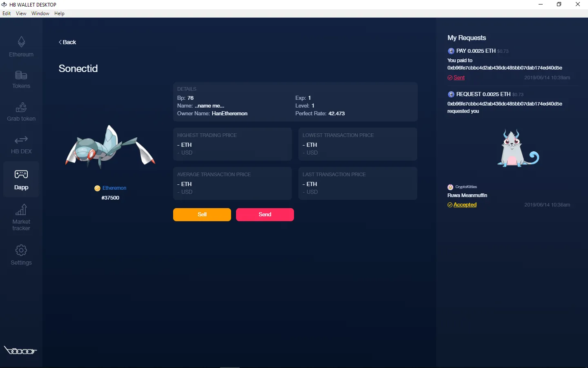
Task: Open the Sent transaction link
Action: [x=459, y=77]
